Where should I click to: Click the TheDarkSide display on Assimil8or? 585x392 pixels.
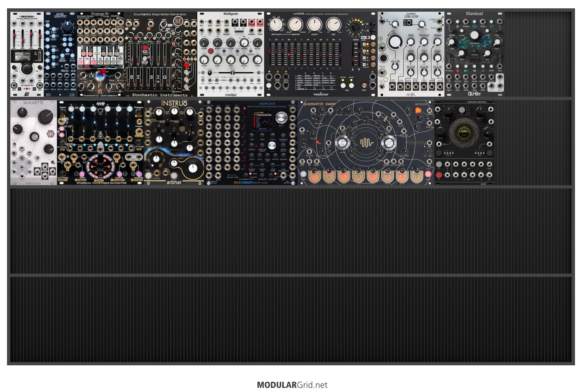[x=263, y=121]
